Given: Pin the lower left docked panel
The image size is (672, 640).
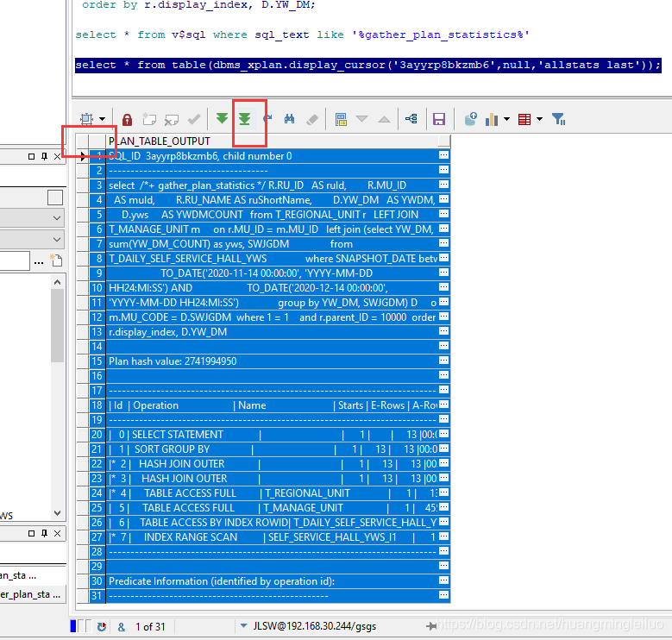Looking at the screenshot, I should (44, 533).
